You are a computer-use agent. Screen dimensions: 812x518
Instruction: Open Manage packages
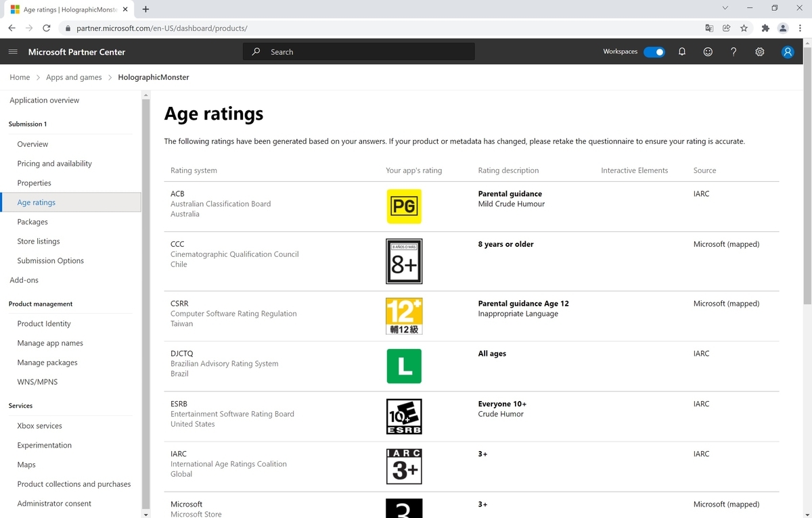(x=47, y=362)
